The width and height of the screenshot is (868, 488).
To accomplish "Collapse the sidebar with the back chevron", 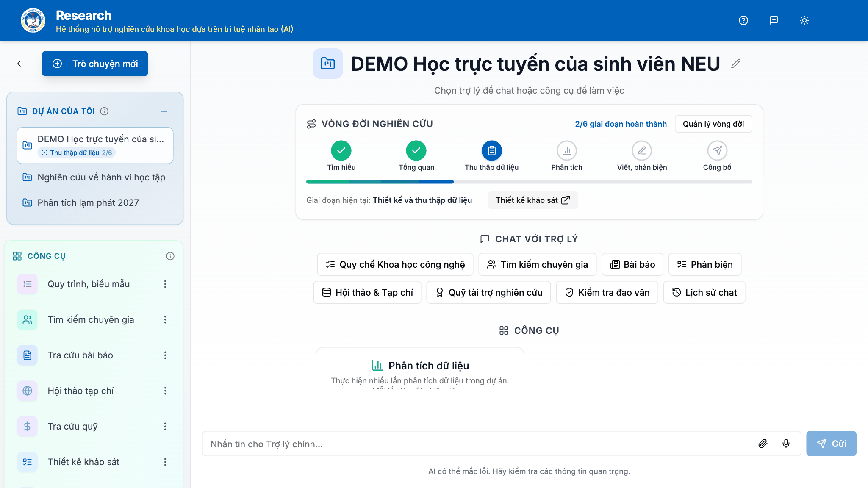I will [19, 64].
